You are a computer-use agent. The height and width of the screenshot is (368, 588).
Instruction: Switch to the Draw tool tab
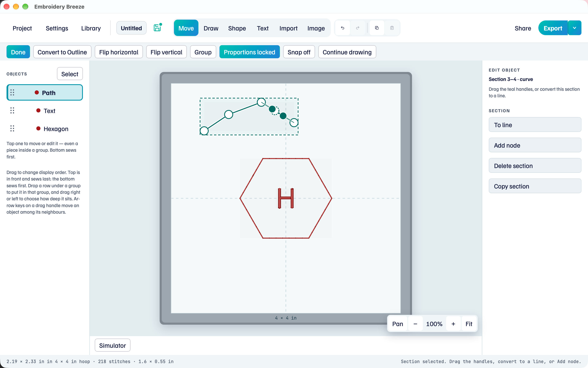(x=211, y=28)
